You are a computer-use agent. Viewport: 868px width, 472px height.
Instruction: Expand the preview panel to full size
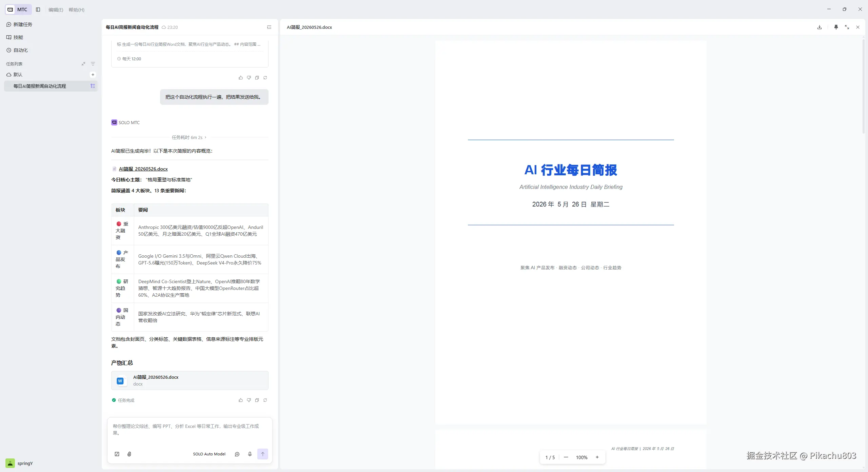pyautogui.click(x=847, y=27)
